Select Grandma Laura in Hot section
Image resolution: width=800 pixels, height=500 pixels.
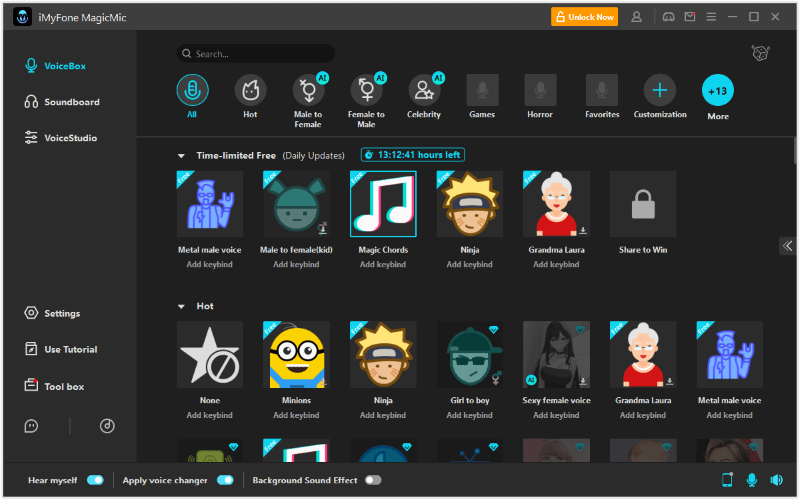tap(643, 355)
